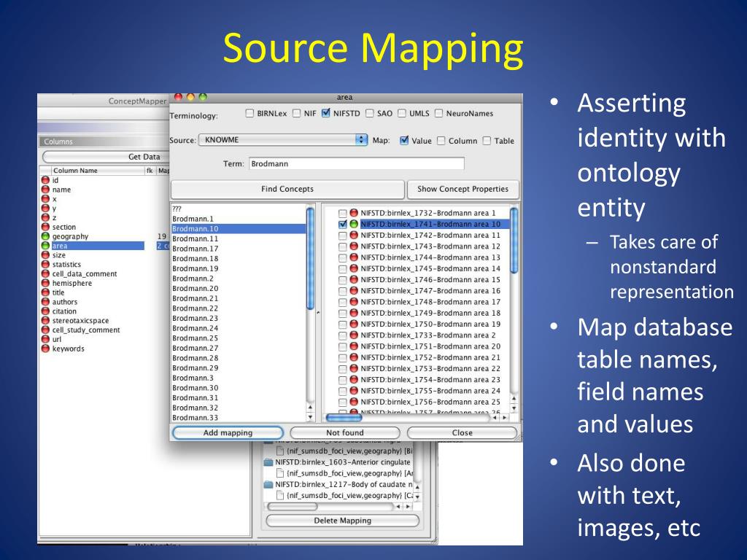Select the ??? entry in values list

pyautogui.click(x=239, y=209)
